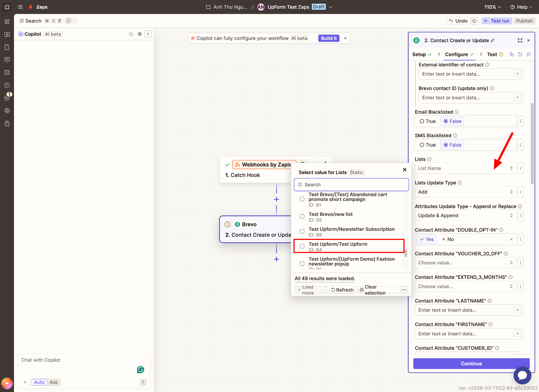Image resolution: width=539 pixels, height=392 pixels.
Task: Open the left sidebar calendar icon
Action: coord(7,72)
